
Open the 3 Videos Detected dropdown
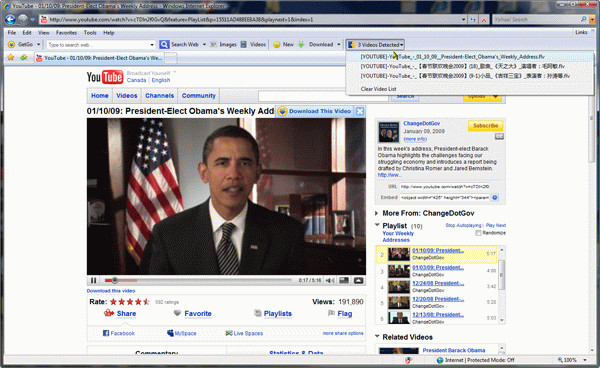[375, 45]
